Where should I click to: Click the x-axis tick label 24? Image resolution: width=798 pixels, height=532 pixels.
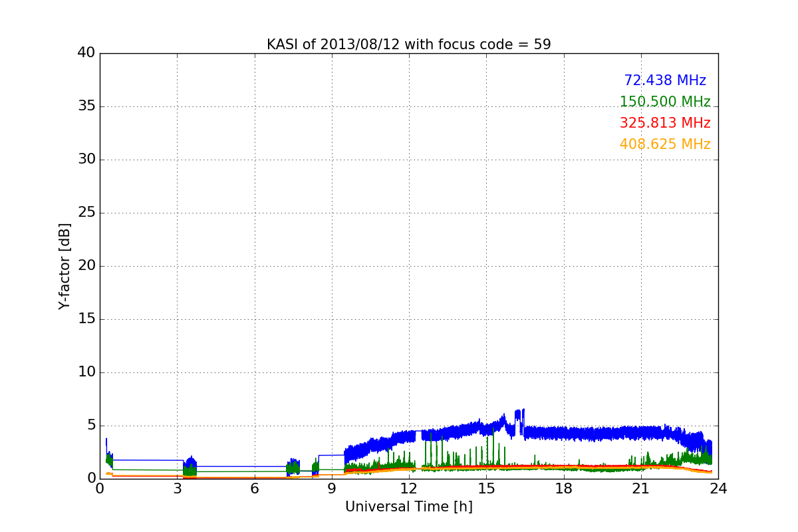coord(718,489)
